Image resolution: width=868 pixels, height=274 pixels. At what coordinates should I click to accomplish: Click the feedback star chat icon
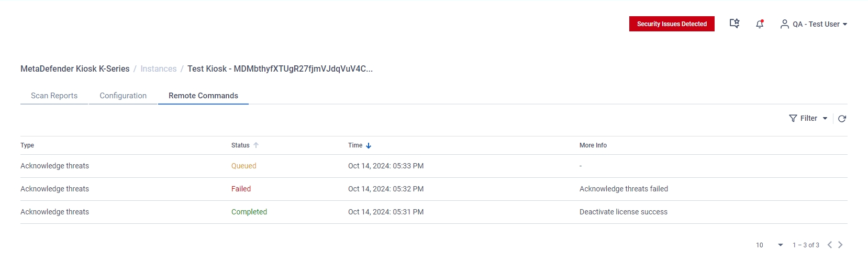pos(735,24)
